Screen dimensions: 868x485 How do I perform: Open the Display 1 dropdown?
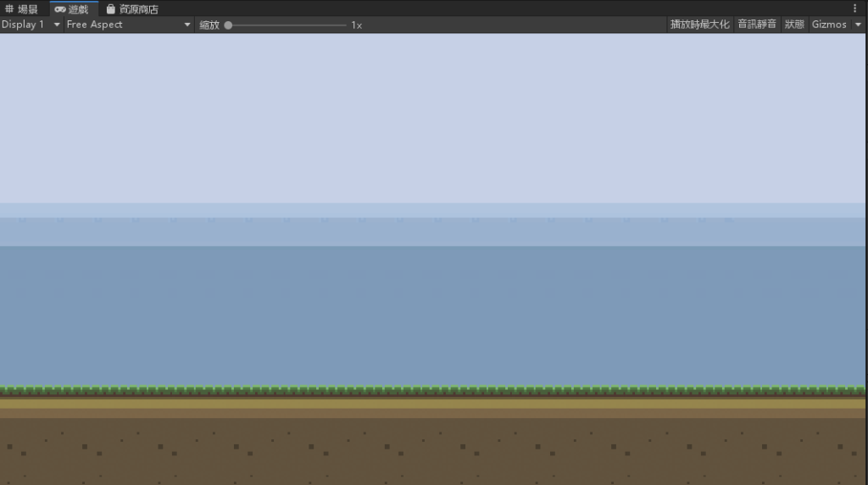point(31,25)
